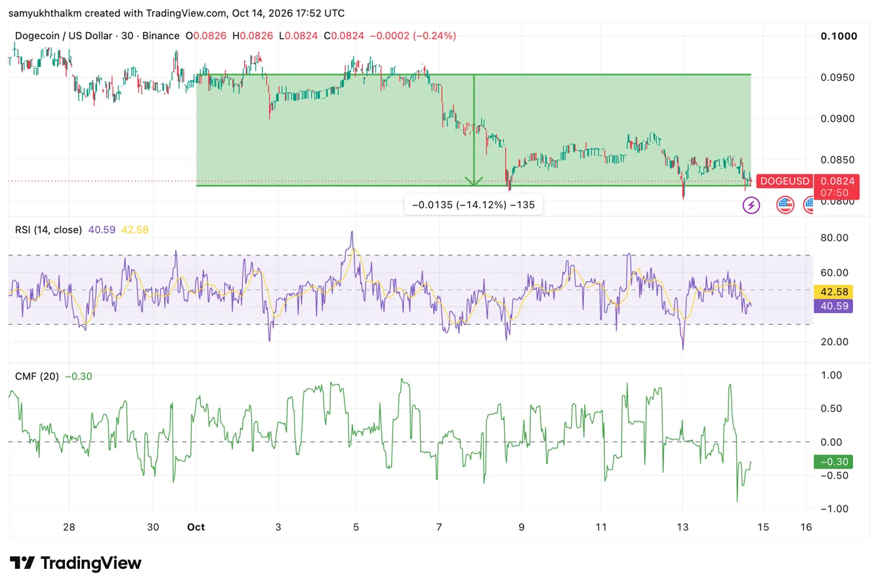Click the 1.00 level on CMF scale
The width and height of the screenshot is (878, 588).
pyautogui.click(x=833, y=375)
